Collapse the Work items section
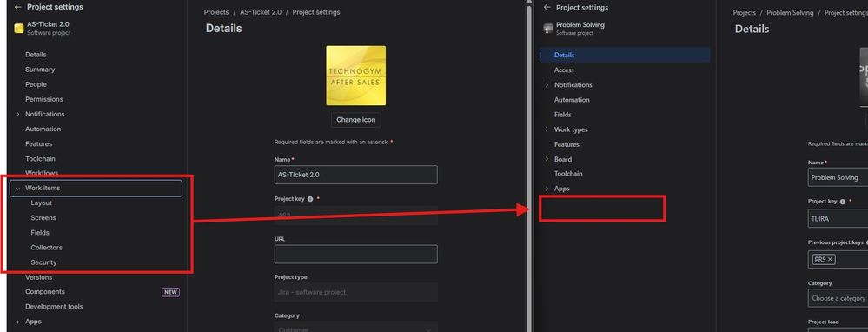The height and width of the screenshot is (332, 868). 17,188
